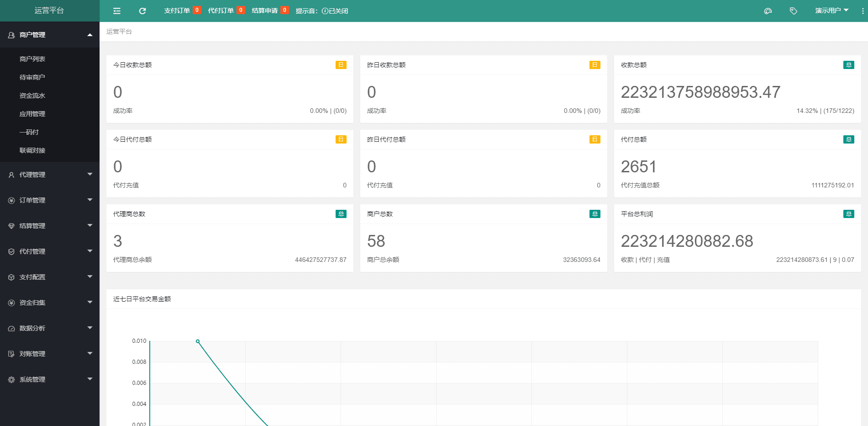The image size is (868, 426).
Task: Click the 总 badge on 平台总利润 card
Action: pyautogui.click(x=848, y=214)
